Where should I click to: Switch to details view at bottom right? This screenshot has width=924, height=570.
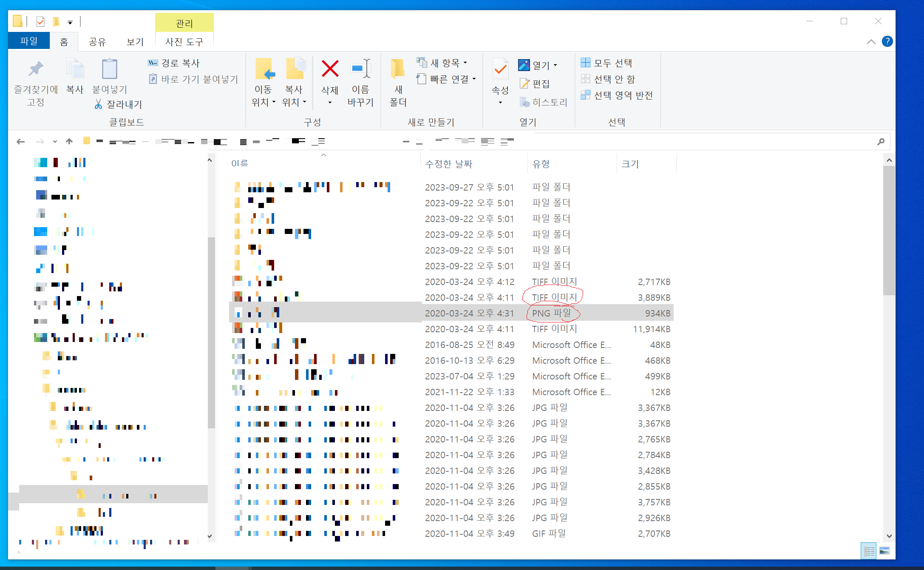(869, 550)
